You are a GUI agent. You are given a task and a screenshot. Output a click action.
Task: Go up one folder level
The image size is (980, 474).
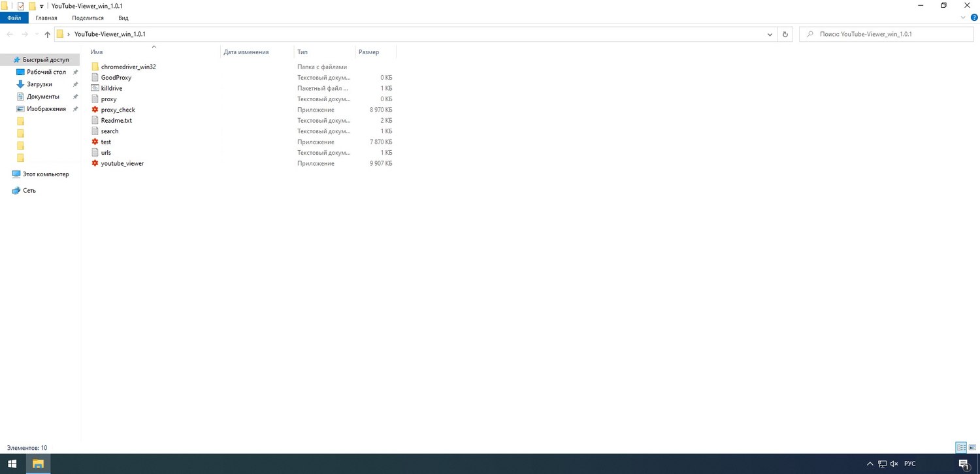47,34
